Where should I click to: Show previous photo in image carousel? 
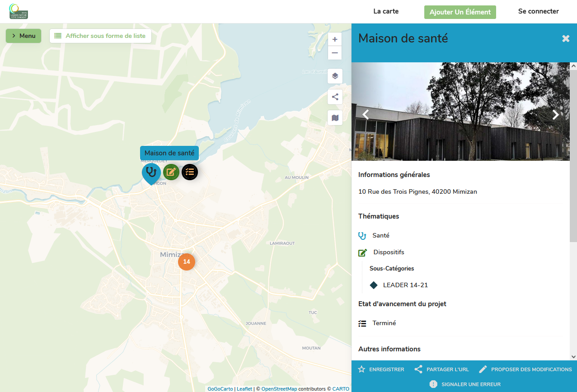coord(366,115)
